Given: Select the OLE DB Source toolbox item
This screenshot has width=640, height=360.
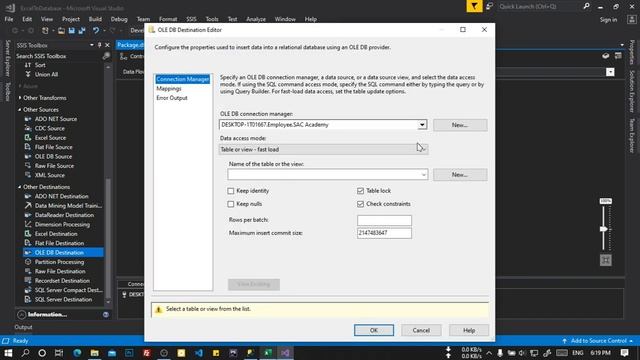Looking at the screenshot, I should [53, 156].
